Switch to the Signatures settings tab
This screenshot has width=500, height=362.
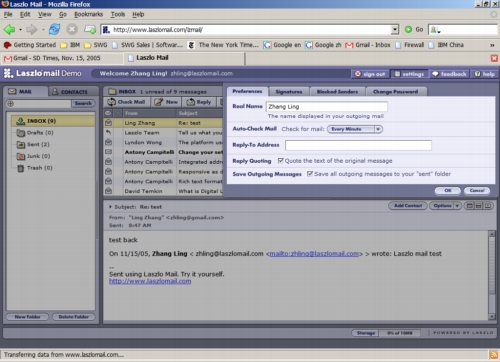tap(289, 92)
